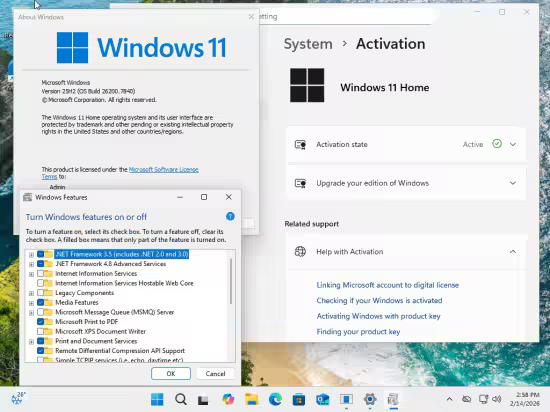Expand Internet Information Services tree node
The width and height of the screenshot is (550, 412).
pos(31,274)
